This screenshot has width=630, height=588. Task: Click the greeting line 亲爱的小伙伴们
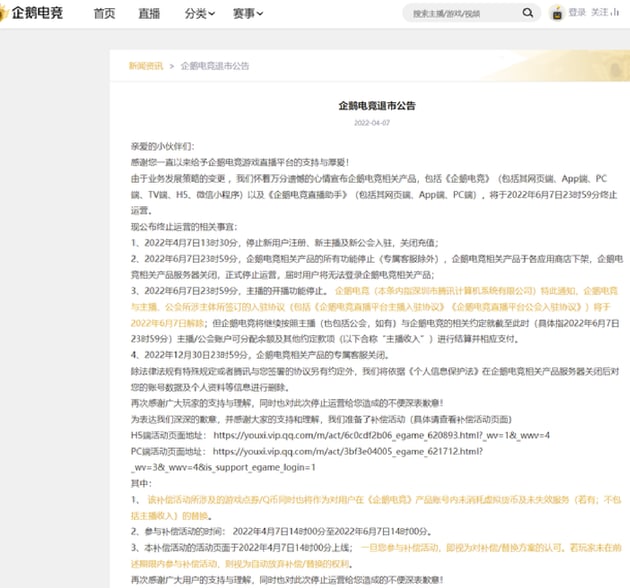(x=162, y=146)
